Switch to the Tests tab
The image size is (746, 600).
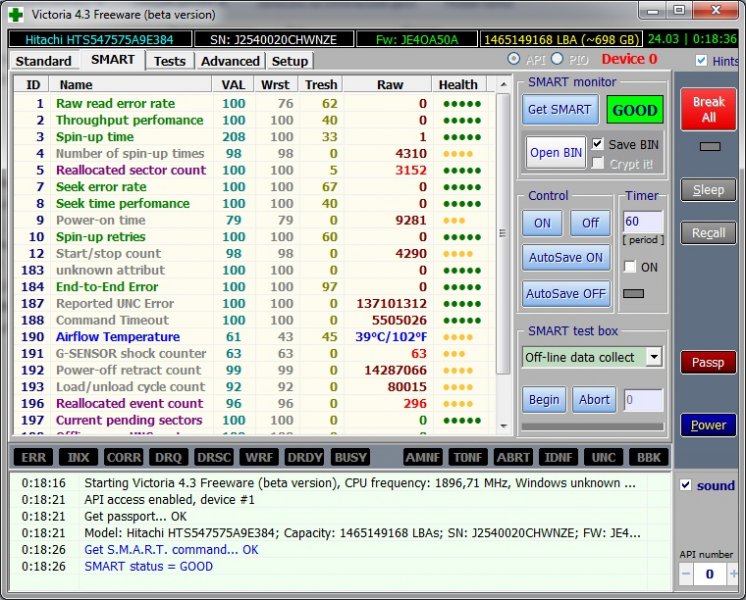tap(169, 61)
